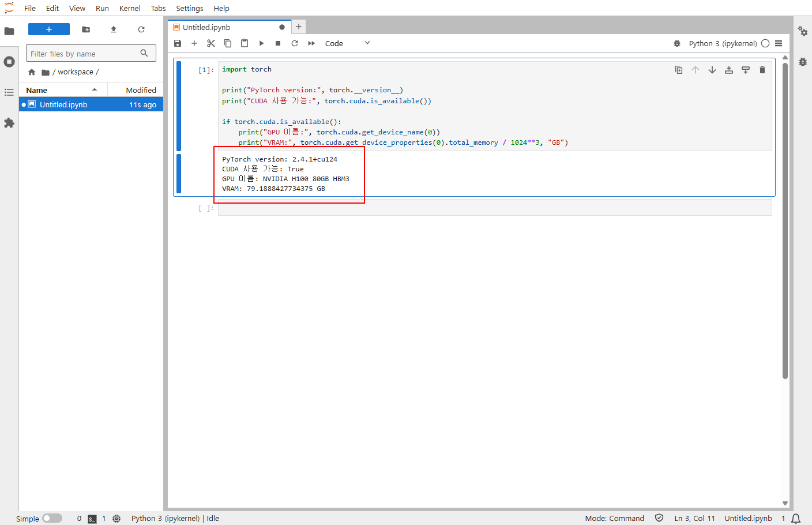Open the Table of Contents panel
Screen dimensions: 812x525
9,92
